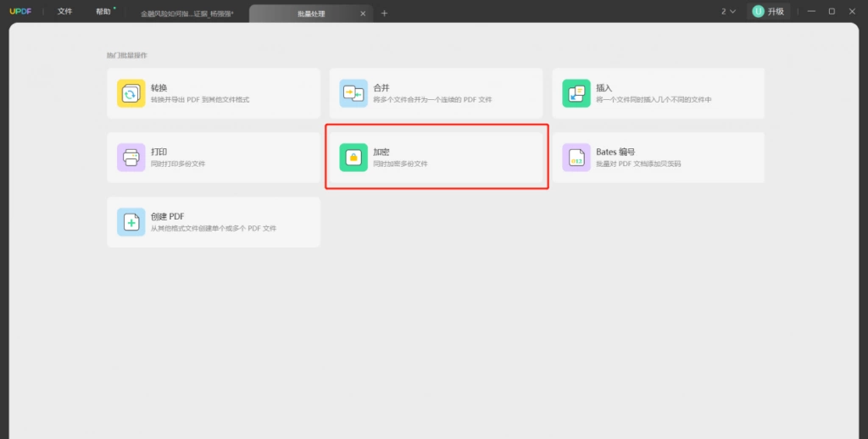868x439 pixels.
Task: Click description 将多个文件合并为一个连续的 PDF 文件
Action: tap(432, 100)
